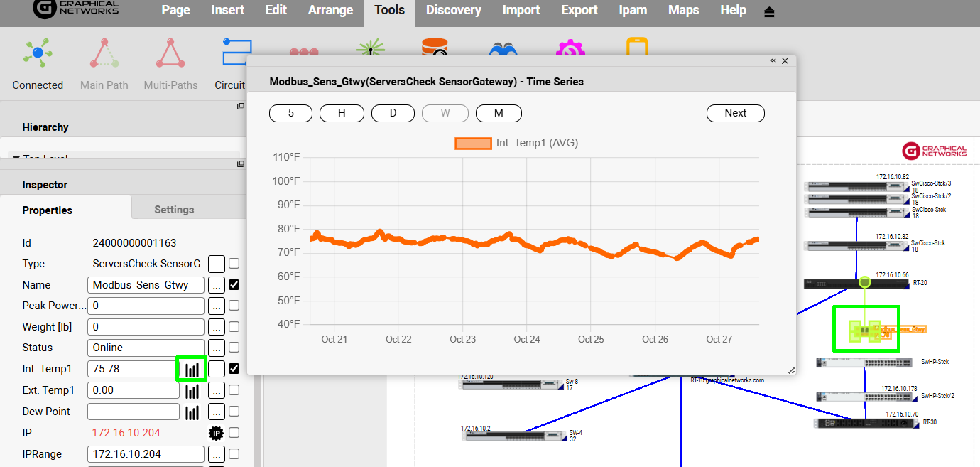Open the Type property ellipsis options
Image resolution: width=980 pixels, height=467 pixels.
pyautogui.click(x=216, y=264)
